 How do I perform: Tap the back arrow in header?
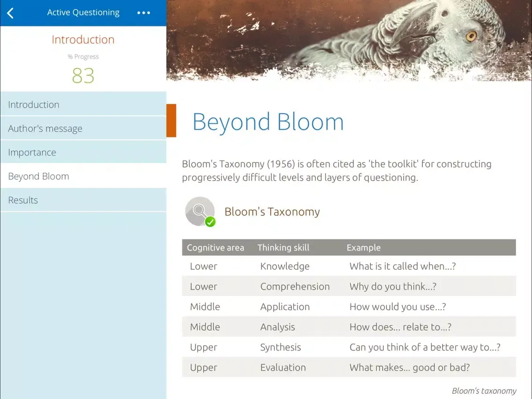tap(11, 13)
